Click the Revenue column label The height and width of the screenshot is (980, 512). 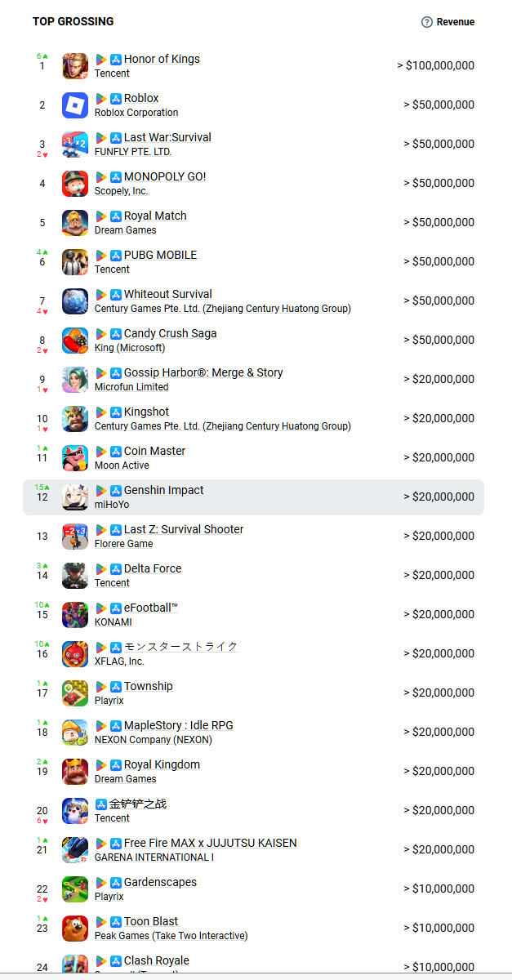pyautogui.click(x=456, y=22)
